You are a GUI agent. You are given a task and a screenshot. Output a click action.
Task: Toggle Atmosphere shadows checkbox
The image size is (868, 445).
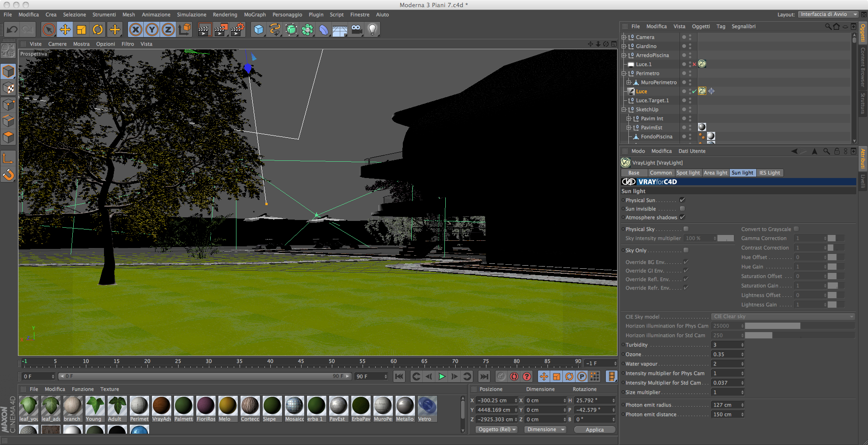683,217
